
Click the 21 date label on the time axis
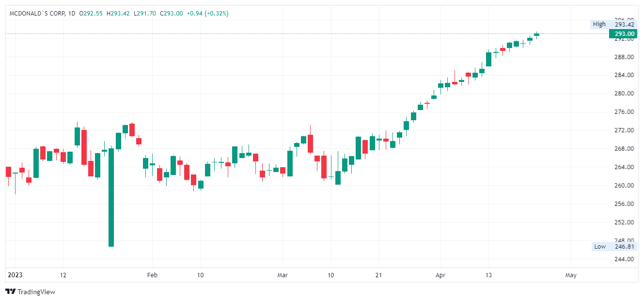click(x=378, y=275)
